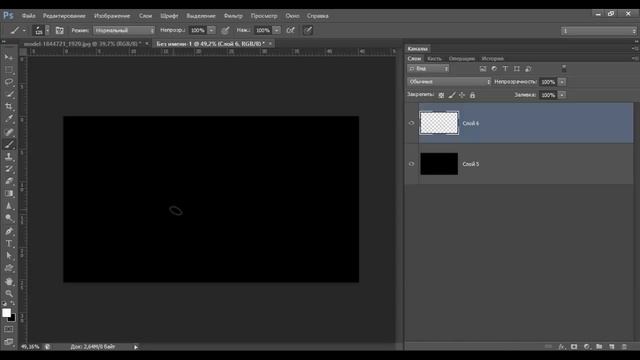Open brush mode dropdown Нормальный
Screen dimensions: 640x360
pos(124,30)
